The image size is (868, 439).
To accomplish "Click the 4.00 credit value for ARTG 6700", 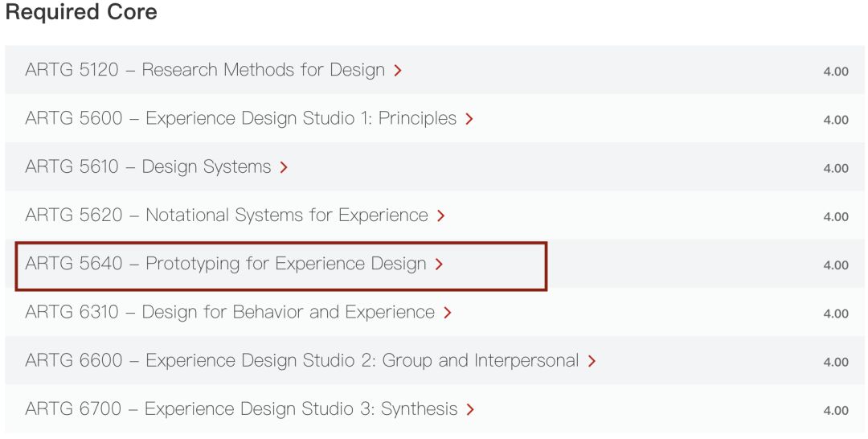I will [836, 410].
